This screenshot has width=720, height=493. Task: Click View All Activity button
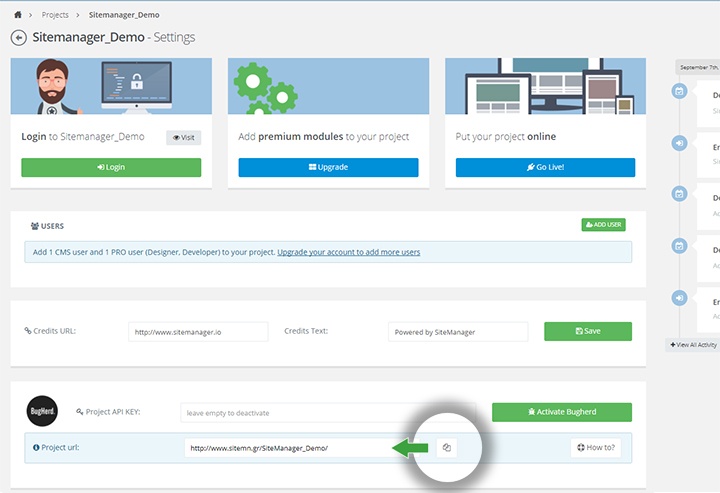693,345
